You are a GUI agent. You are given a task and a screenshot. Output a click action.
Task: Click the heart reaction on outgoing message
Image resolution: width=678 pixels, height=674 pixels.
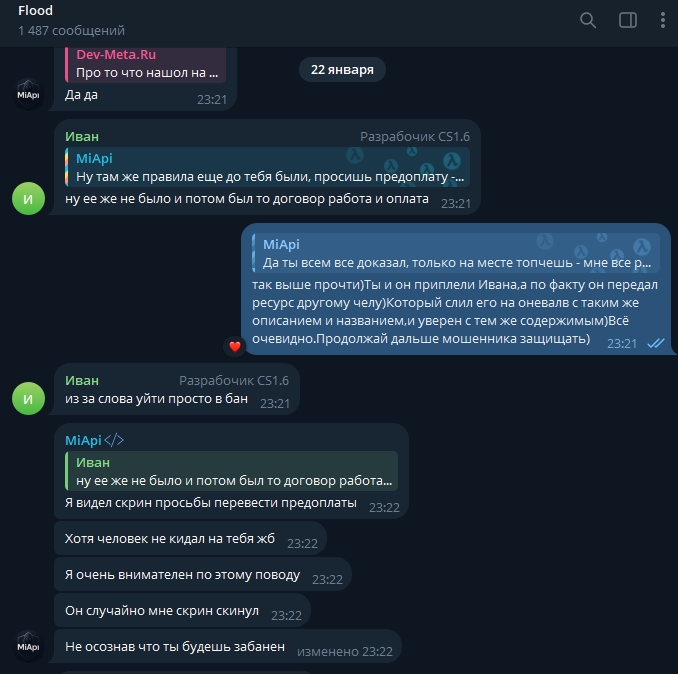[235, 347]
